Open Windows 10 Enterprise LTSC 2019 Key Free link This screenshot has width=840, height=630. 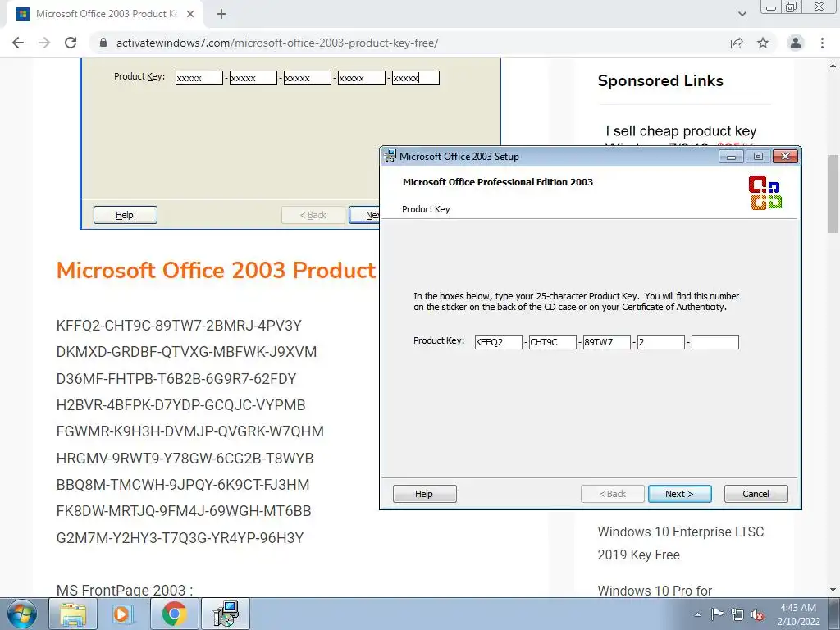point(681,543)
